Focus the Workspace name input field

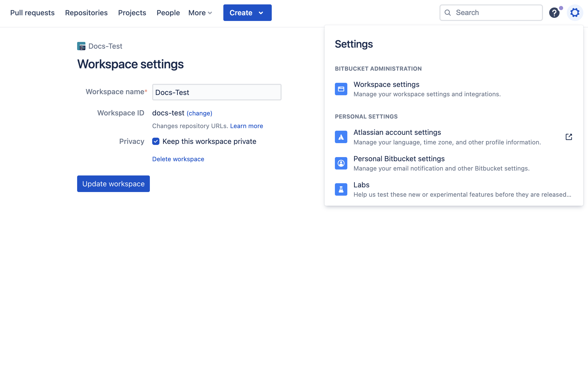(x=217, y=92)
